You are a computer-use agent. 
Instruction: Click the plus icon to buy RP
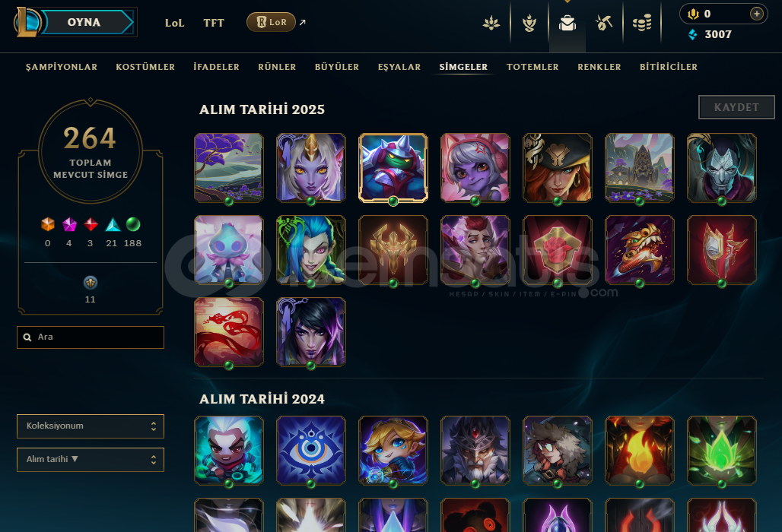click(x=757, y=14)
